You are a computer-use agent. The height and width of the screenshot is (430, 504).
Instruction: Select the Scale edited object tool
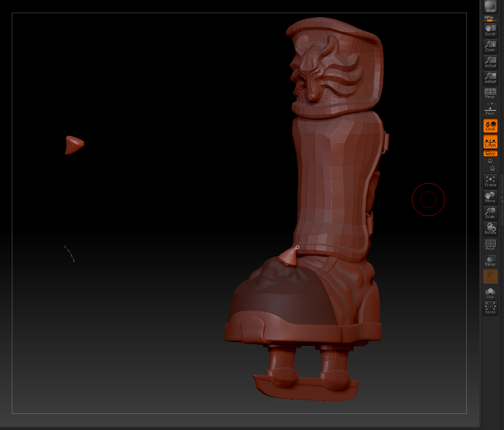(490, 213)
